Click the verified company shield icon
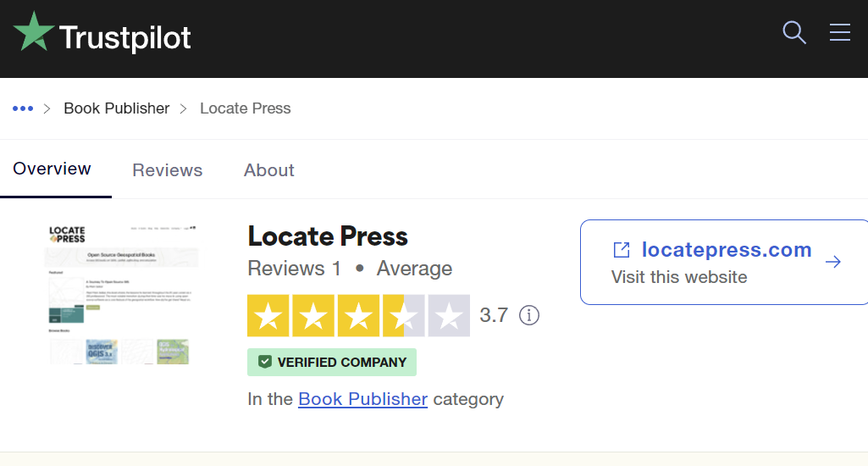868x466 pixels. pos(264,362)
